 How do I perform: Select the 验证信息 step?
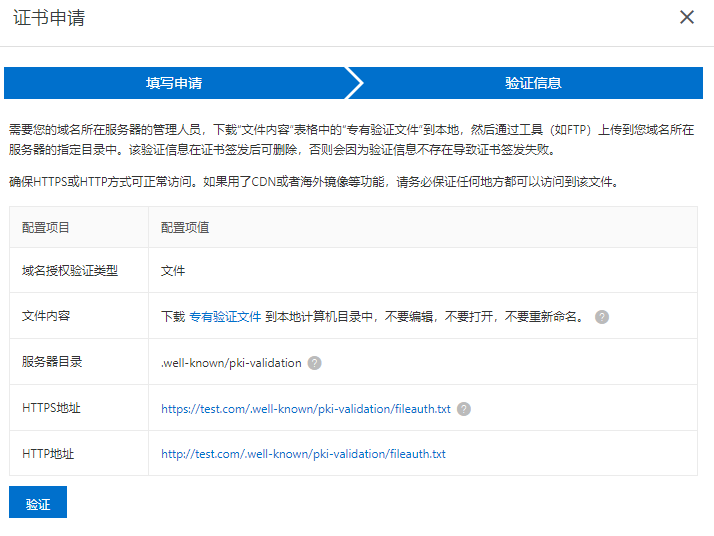click(x=532, y=83)
